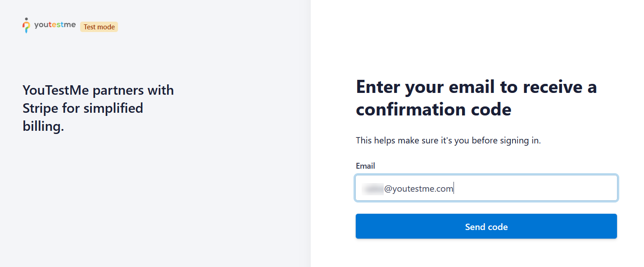
Task: Click the 'confirmation code' heading line
Action: point(433,110)
